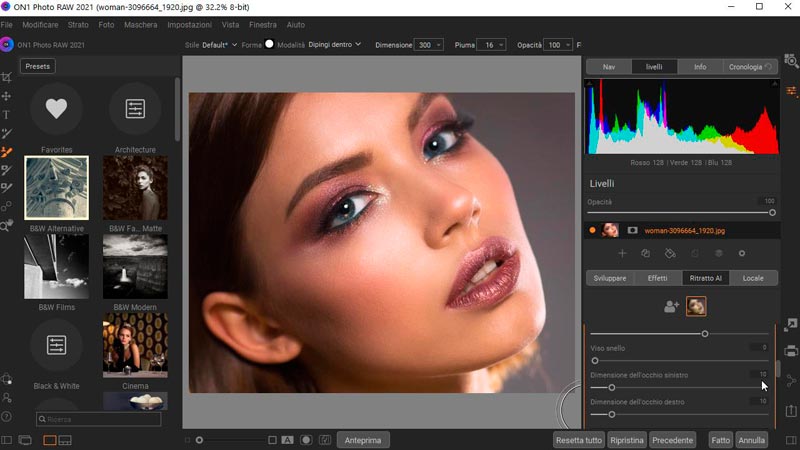Open layer settings gear icon

click(742, 254)
